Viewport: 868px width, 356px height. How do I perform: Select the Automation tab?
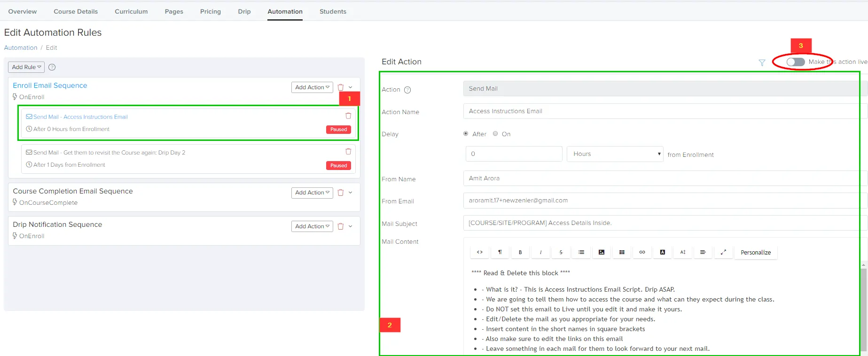pos(285,11)
